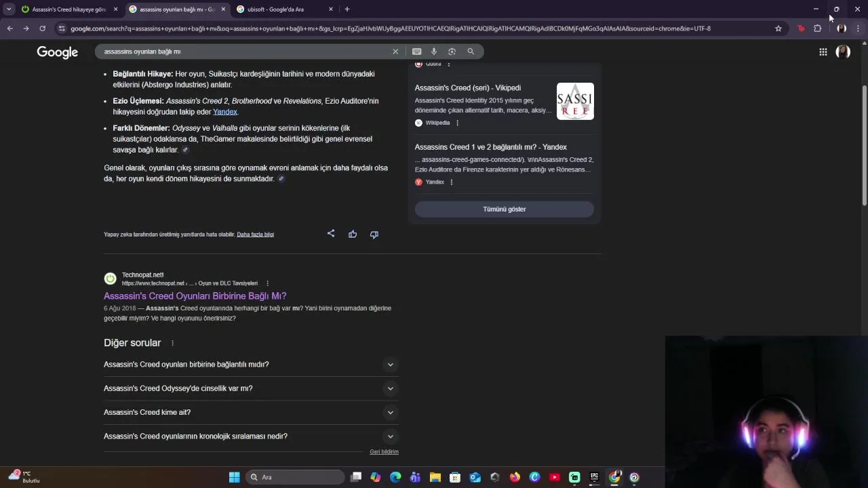Image resolution: width=868 pixels, height=488 pixels.
Task: Open File Explorer from the taskbar
Action: click(435, 477)
